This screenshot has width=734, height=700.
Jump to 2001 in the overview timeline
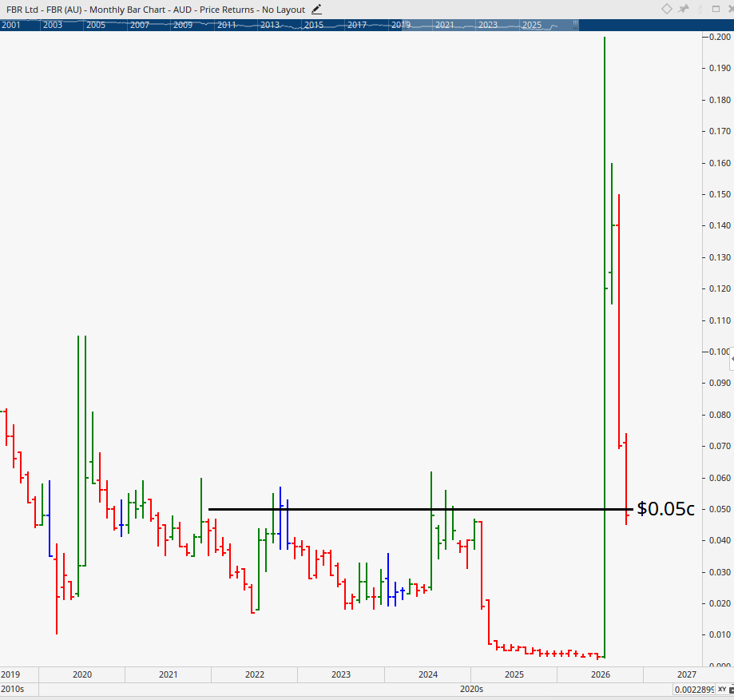(10, 25)
